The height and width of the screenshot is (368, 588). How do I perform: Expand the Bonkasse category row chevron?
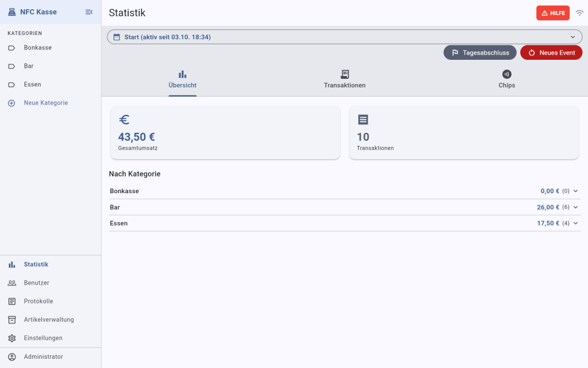[575, 191]
